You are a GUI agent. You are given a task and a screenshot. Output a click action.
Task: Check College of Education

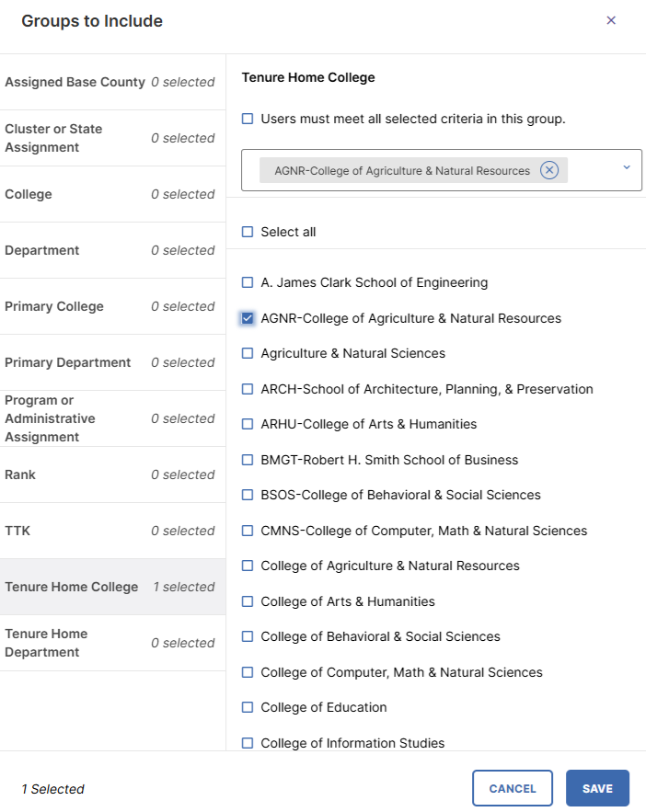pyautogui.click(x=247, y=707)
